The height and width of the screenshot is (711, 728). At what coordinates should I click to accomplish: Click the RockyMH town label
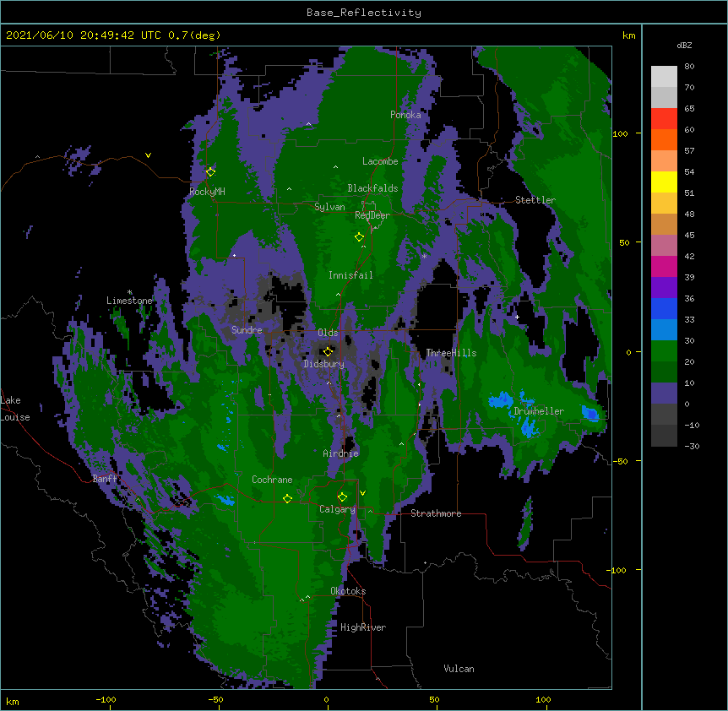(207, 192)
